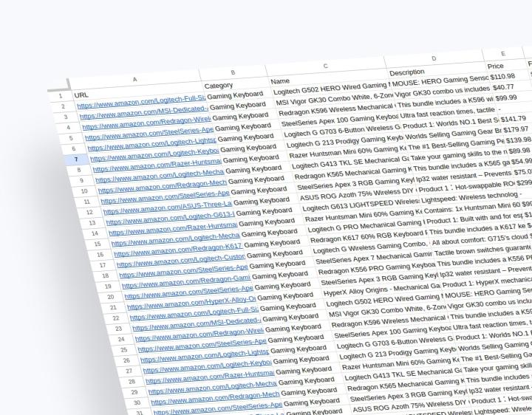Select column A header
This screenshot has width=532, height=415.
click(x=134, y=80)
